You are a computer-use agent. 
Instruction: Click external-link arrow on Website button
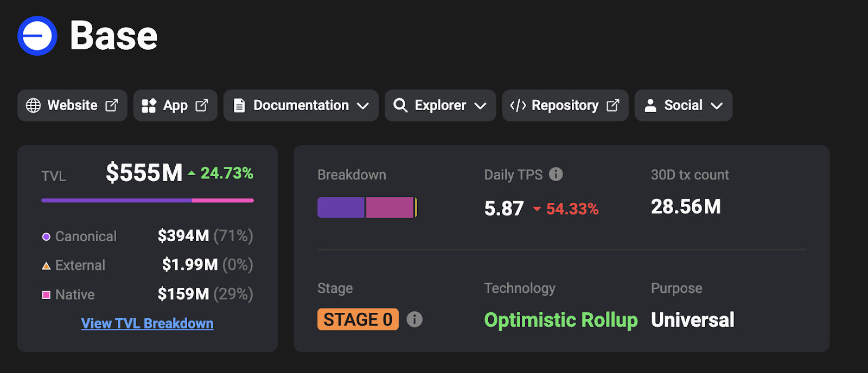point(112,106)
